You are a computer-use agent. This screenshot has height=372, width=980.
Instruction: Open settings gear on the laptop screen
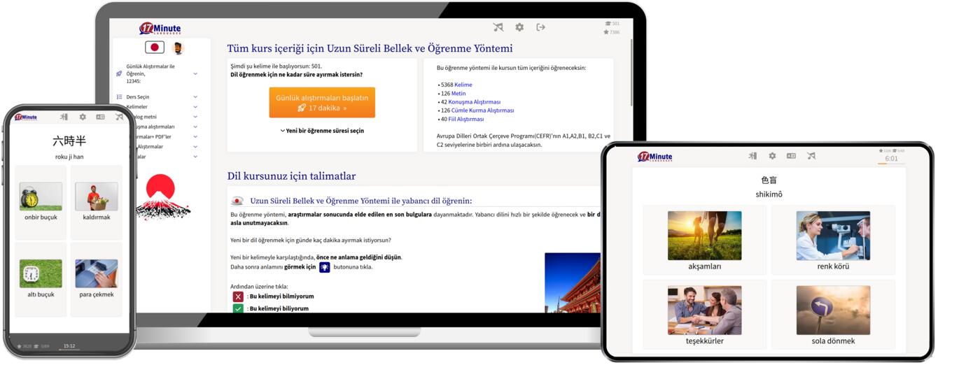(519, 27)
